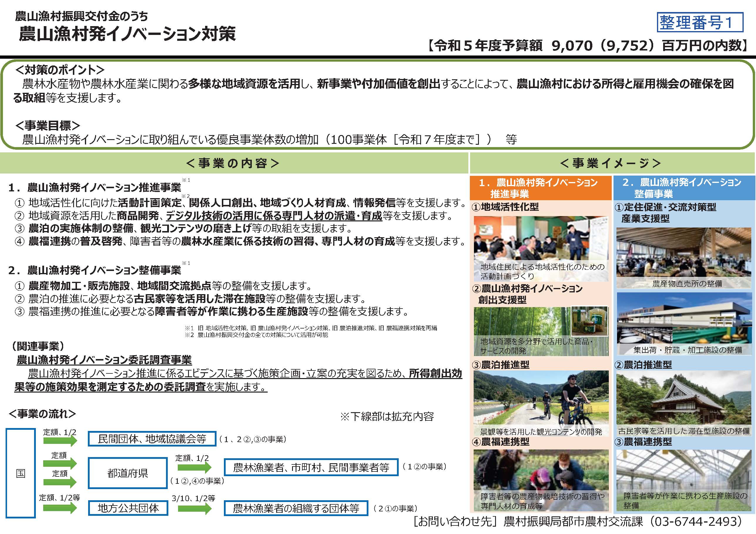Click the caption 景観等を活用した観光コンテンツの開発

[541, 432]
